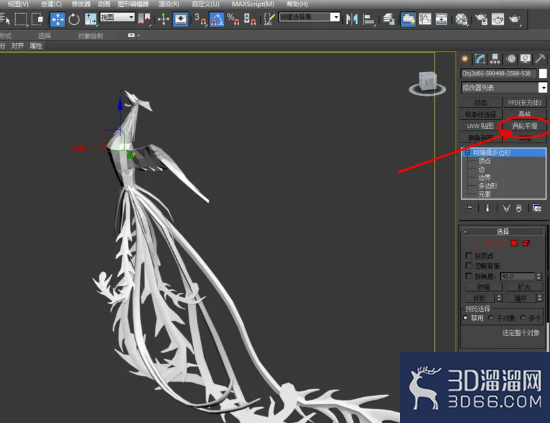This screenshot has width=550, height=423.
Task: Switch to the Display command panel tab
Action: pyautogui.click(x=525, y=59)
